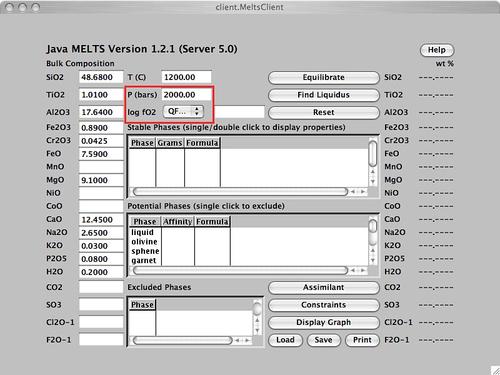Click the empty CoO input field
Viewport: 500px width, 375px height.
(x=101, y=206)
